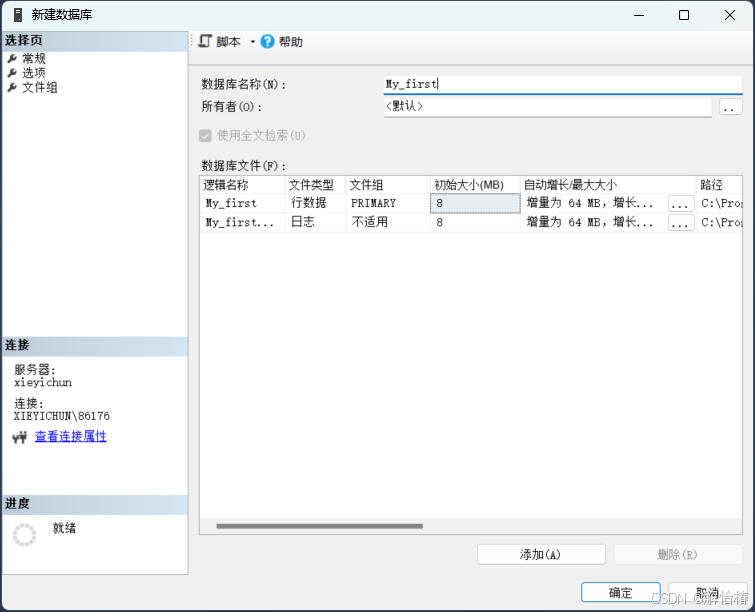Select the 常规 page
Image resolution: width=755 pixels, height=612 pixels.
pyautogui.click(x=34, y=58)
